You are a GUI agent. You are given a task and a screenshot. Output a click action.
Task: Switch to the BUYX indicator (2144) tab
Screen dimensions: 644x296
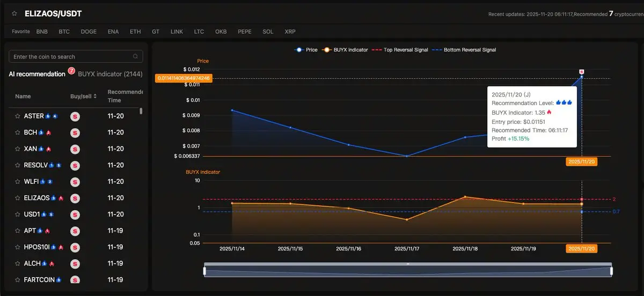pyautogui.click(x=110, y=74)
